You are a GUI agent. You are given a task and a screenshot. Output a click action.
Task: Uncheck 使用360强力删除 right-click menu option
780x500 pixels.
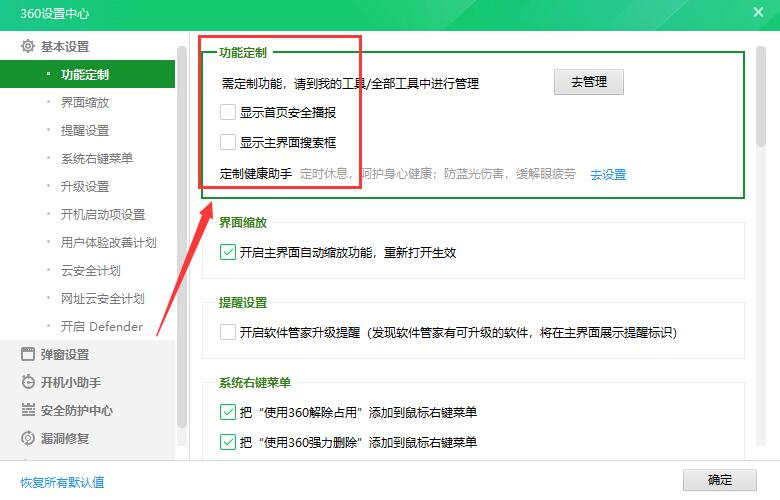click(x=228, y=442)
